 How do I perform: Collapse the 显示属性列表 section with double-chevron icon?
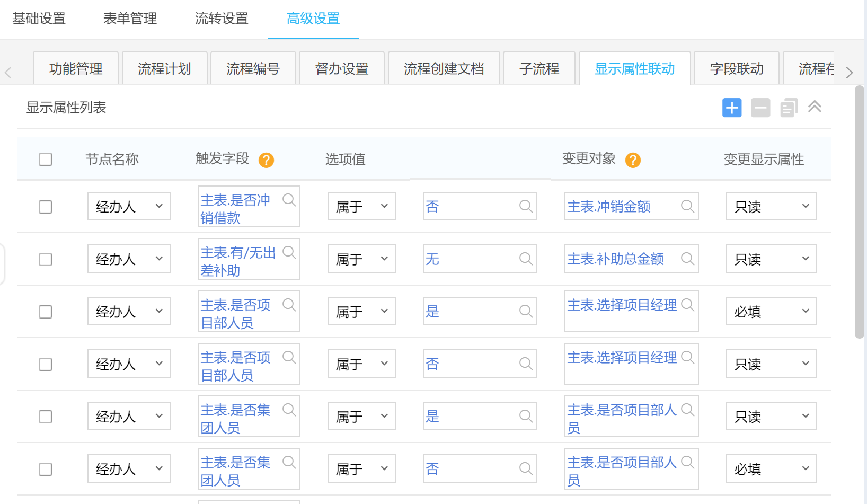coord(815,107)
